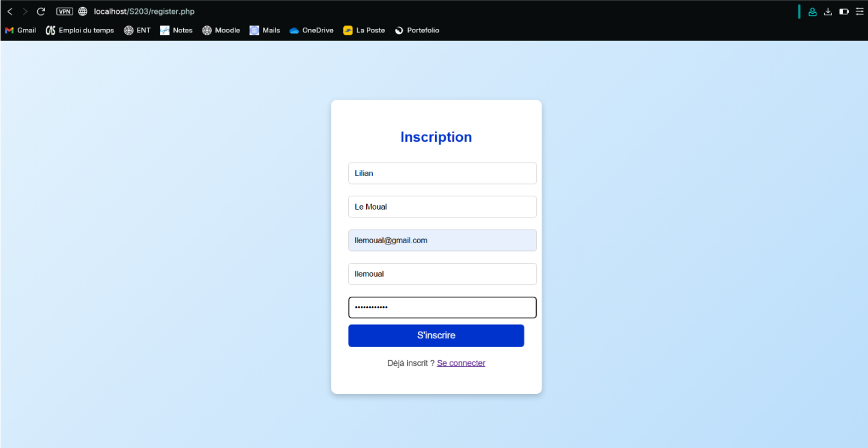Open the OneDrive bookmark
The image size is (868, 448).
tap(311, 30)
